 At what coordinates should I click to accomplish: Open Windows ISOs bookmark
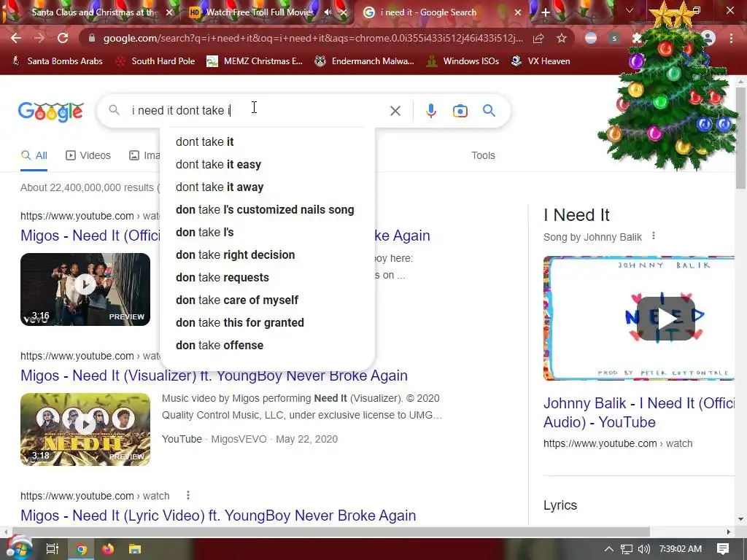(462, 61)
